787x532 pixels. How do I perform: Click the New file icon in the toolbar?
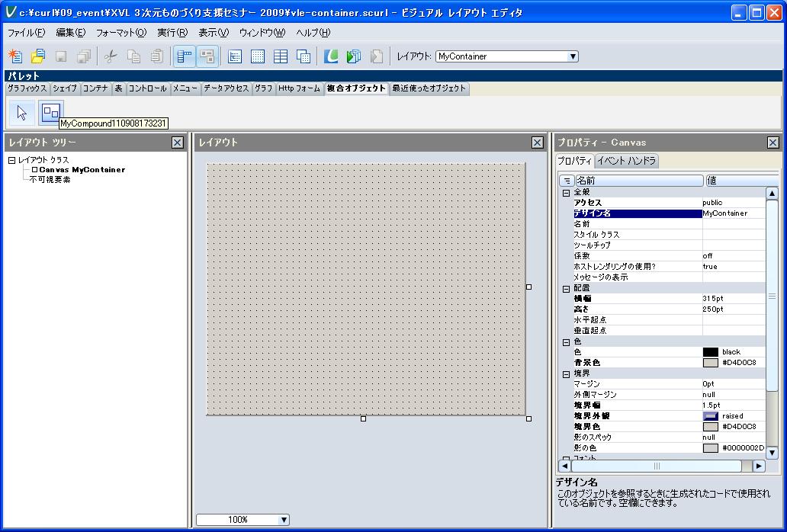pos(15,56)
